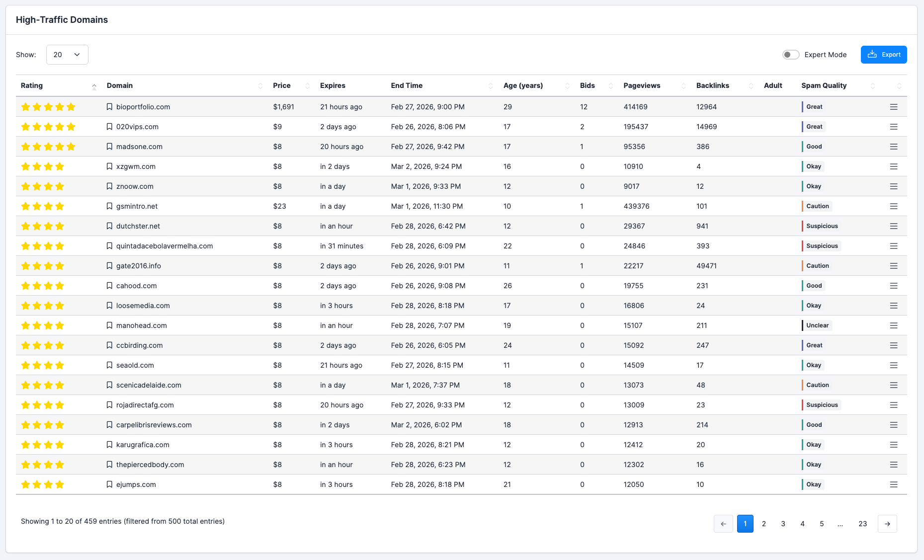Bookmark the 020vips.com domain
This screenshot has height=560, width=924.
(109, 127)
